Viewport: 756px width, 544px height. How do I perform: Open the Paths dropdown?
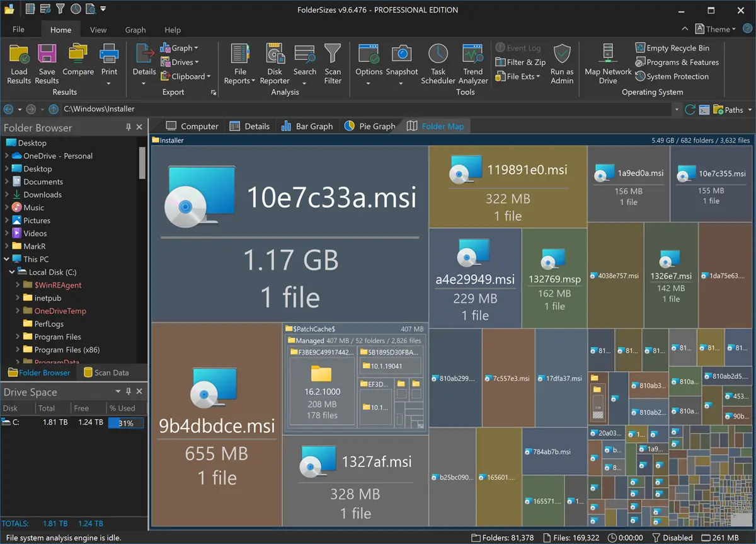[733, 110]
